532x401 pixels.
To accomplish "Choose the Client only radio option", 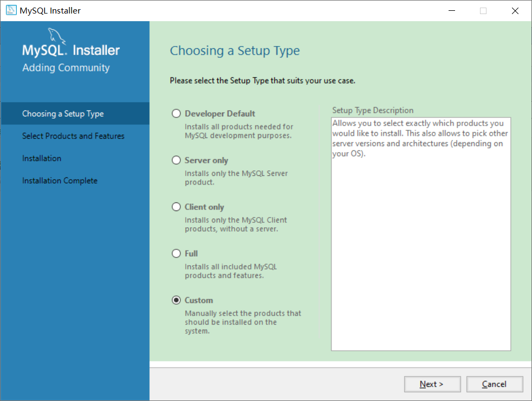I will point(176,207).
